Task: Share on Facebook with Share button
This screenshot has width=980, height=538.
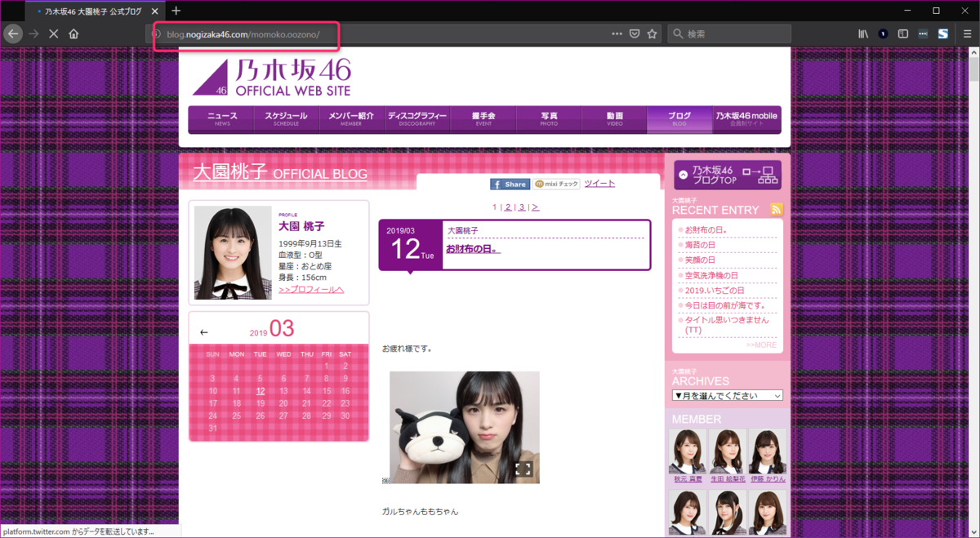Action: coord(510,185)
